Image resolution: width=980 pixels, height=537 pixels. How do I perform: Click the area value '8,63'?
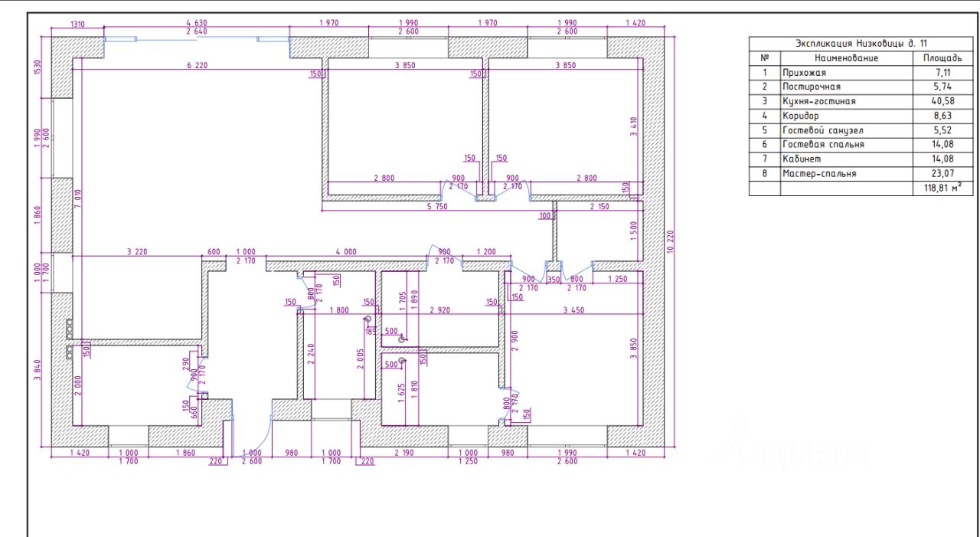(x=942, y=116)
